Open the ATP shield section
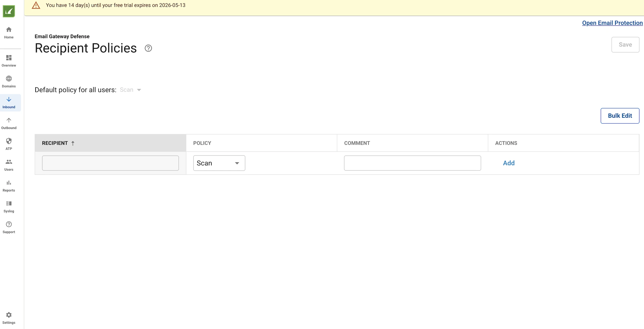 (9, 144)
